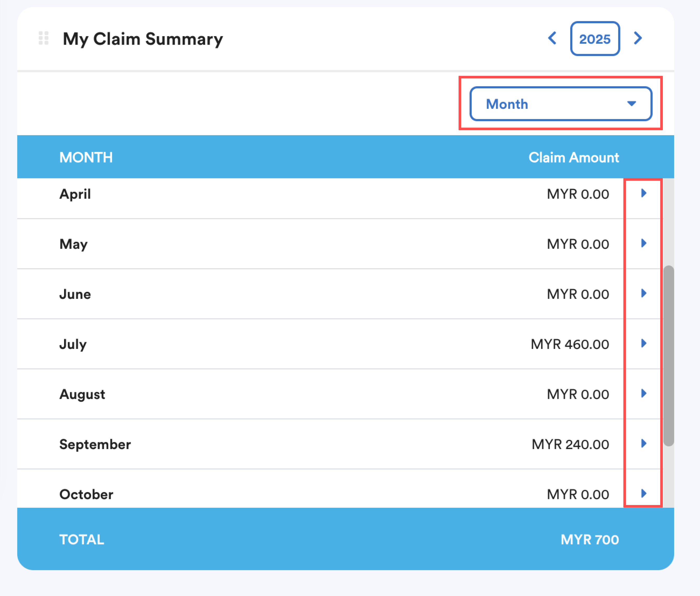Image resolution: width=700 pixels, height=596 pixels.
Task: Expand the August row arrow
Action: tap(643, 393)
